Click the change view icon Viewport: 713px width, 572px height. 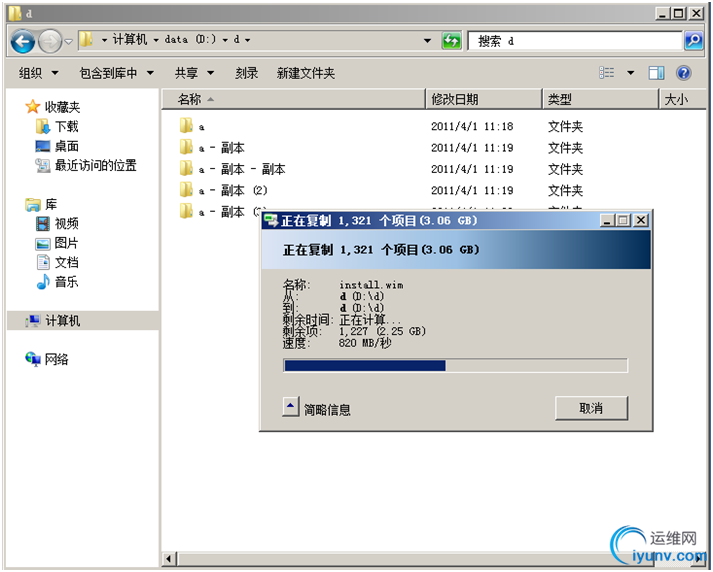pyautogui.click(x=607, y=73)
